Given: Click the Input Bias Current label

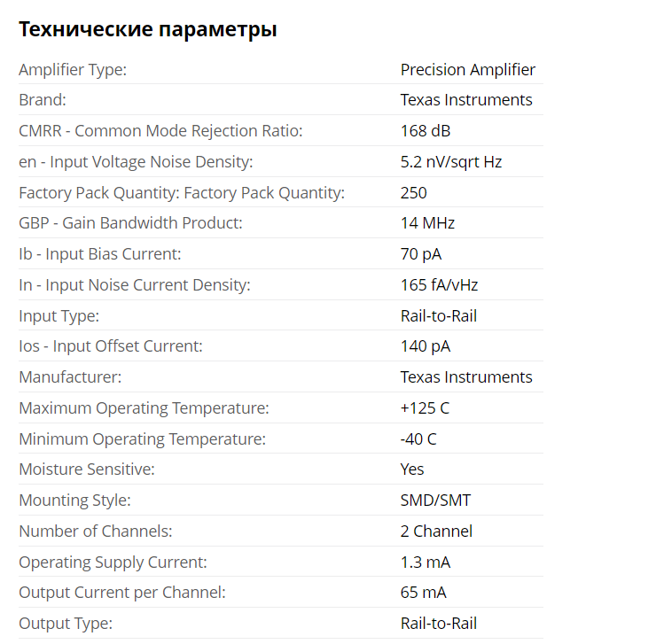Looking at the screenshot, I should tap(100, 254).
